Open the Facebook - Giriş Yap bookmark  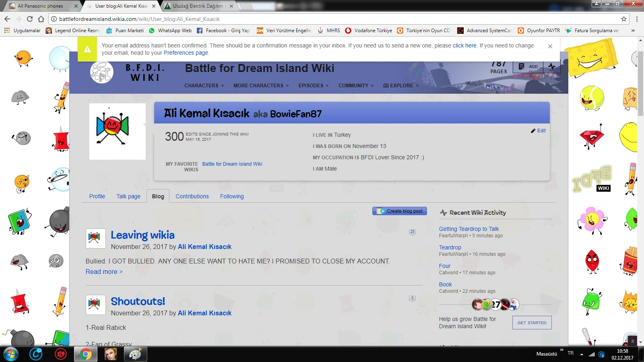pyautogui.click(x=223, y=30)
